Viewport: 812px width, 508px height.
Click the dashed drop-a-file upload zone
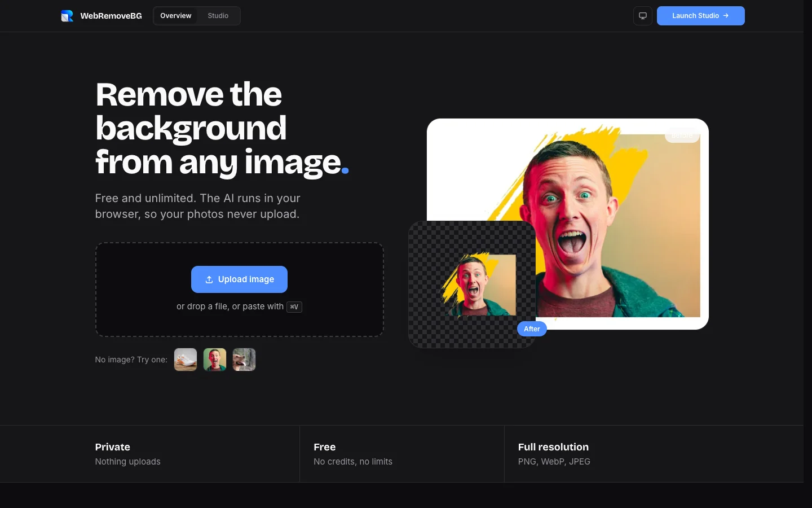click(240, 290)
